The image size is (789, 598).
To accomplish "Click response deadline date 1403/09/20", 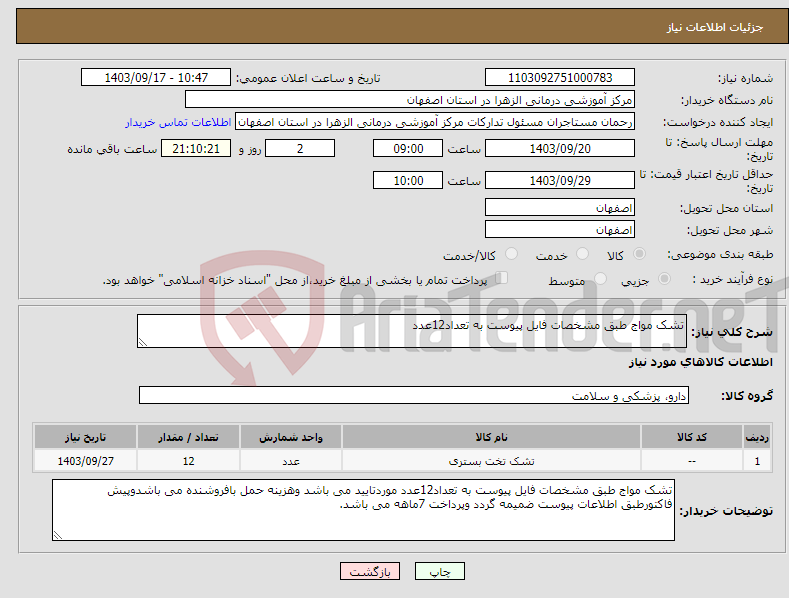I will click(560, 148).
